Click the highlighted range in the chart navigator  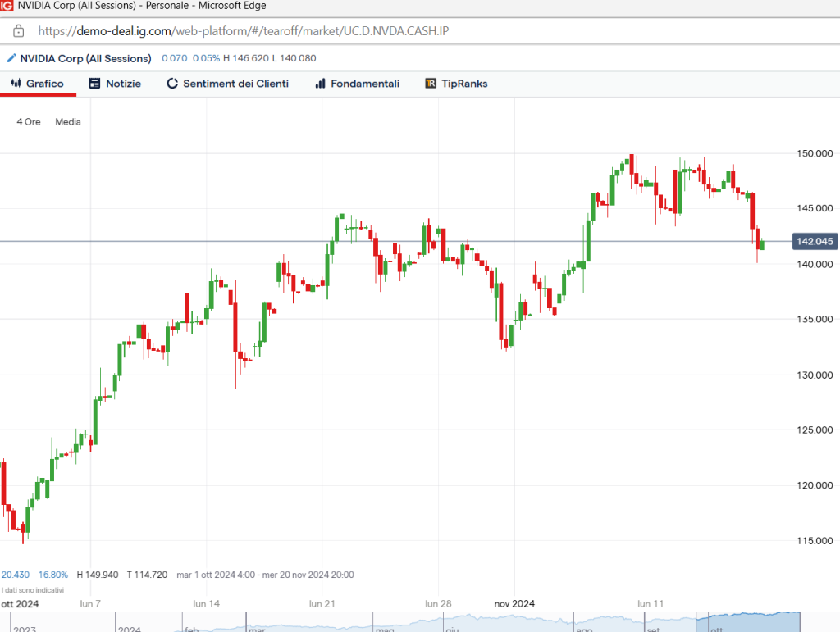pos(748,622)
